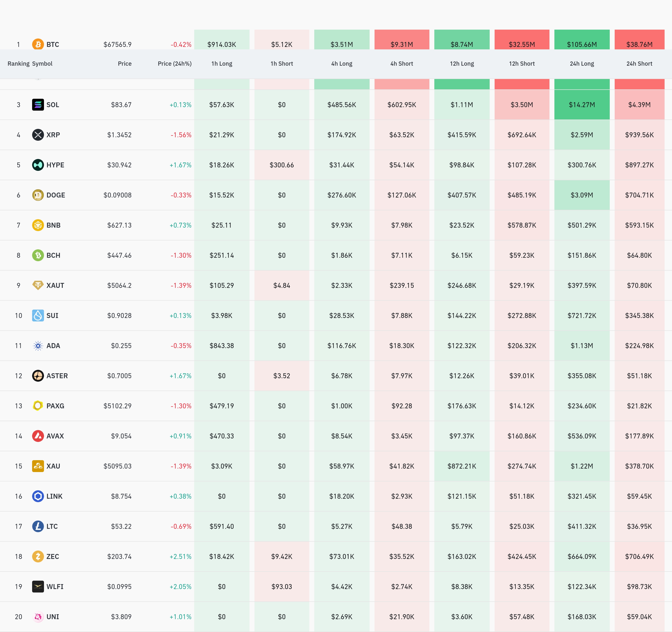Sort by 12h Short column header
Viewport: 672px width, 632px height.
point(522,63)
